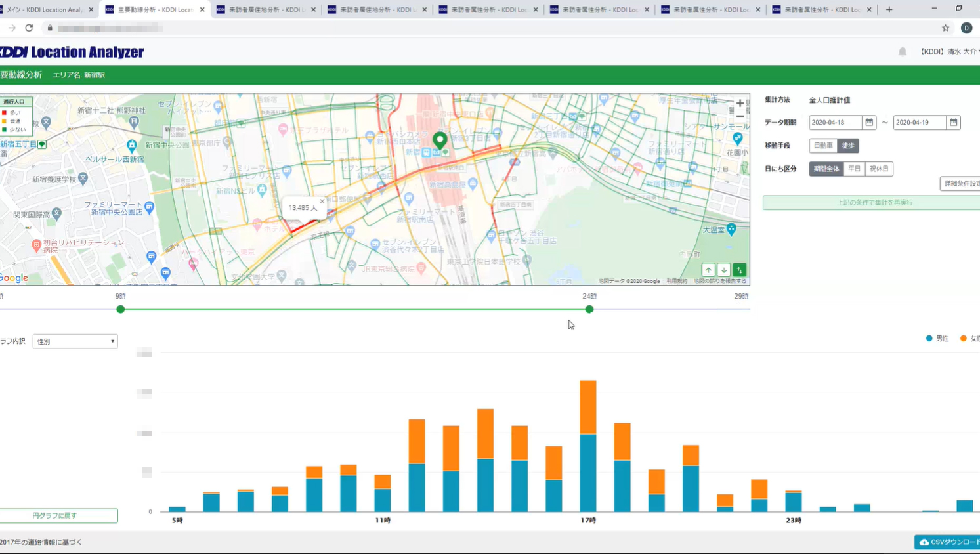Image resolution: width=980 pixels, height=554 pixels.
Task: Click 2017年の道路情報に基づく footer note
Action: pos(41,542)
